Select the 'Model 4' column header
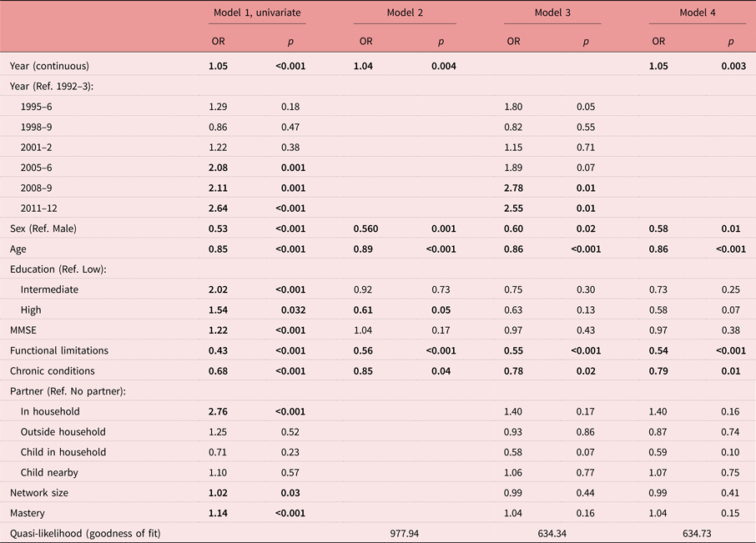 pos(698,13)
